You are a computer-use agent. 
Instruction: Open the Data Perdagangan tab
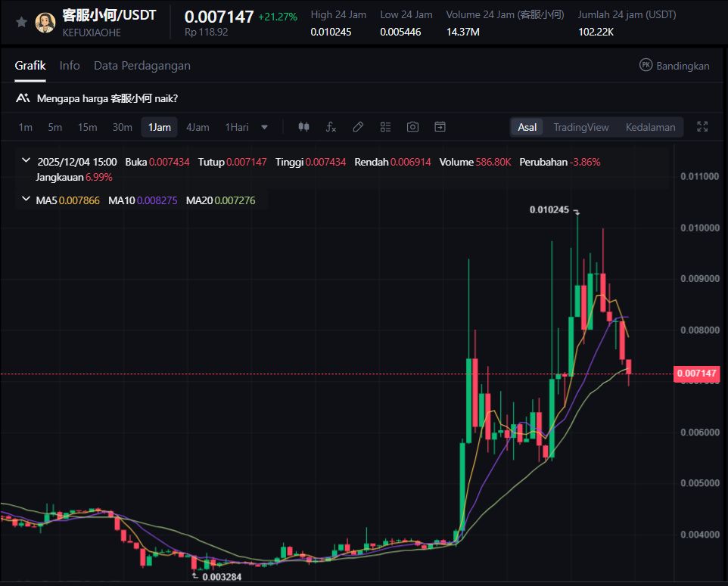(x=142, y=66)
